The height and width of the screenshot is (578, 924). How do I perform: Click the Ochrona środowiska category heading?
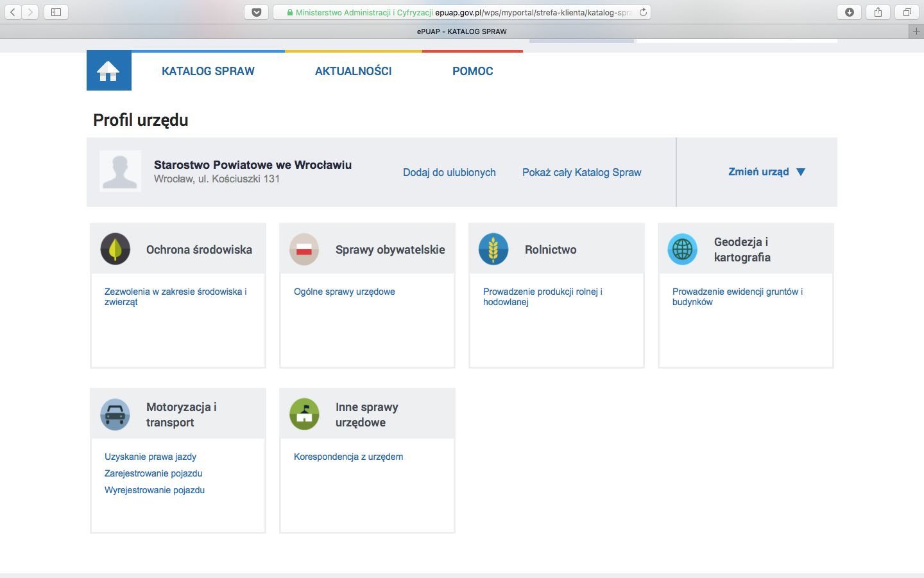199,250
